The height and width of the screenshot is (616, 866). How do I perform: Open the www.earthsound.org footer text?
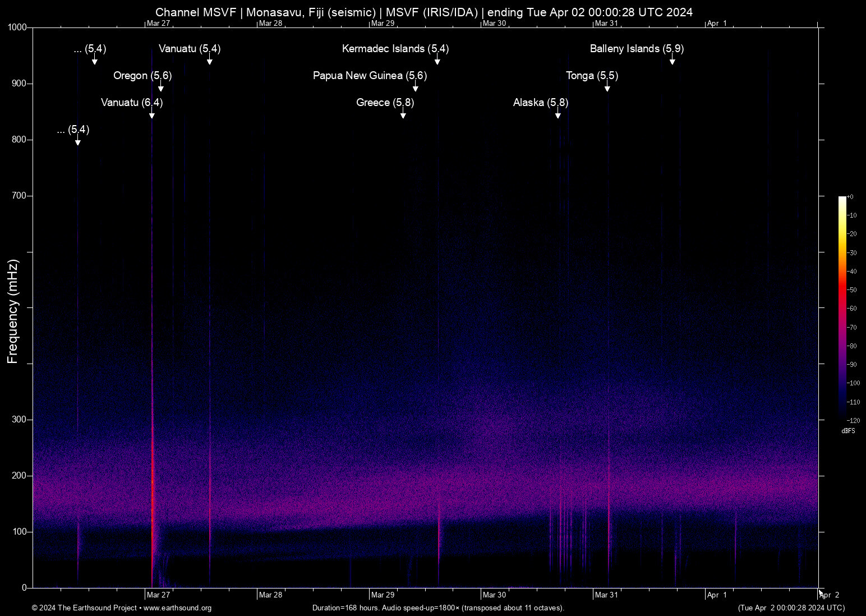click(177, 608)
